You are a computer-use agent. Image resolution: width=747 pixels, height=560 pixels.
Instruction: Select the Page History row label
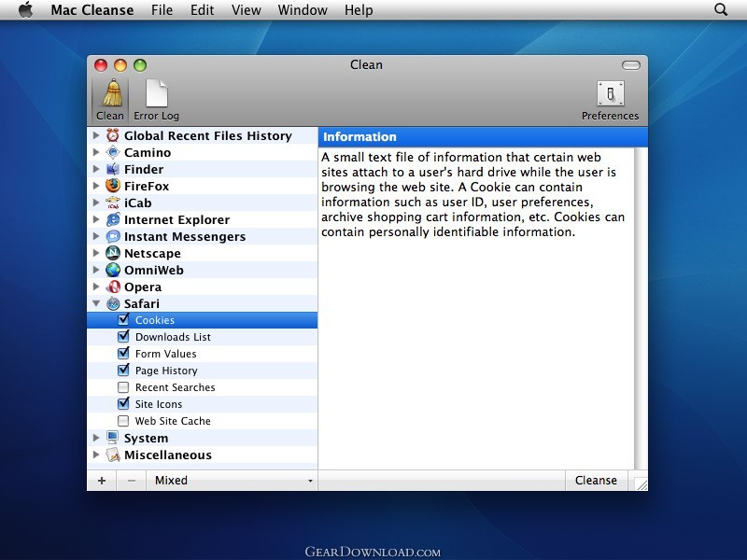tap(166, 371)
